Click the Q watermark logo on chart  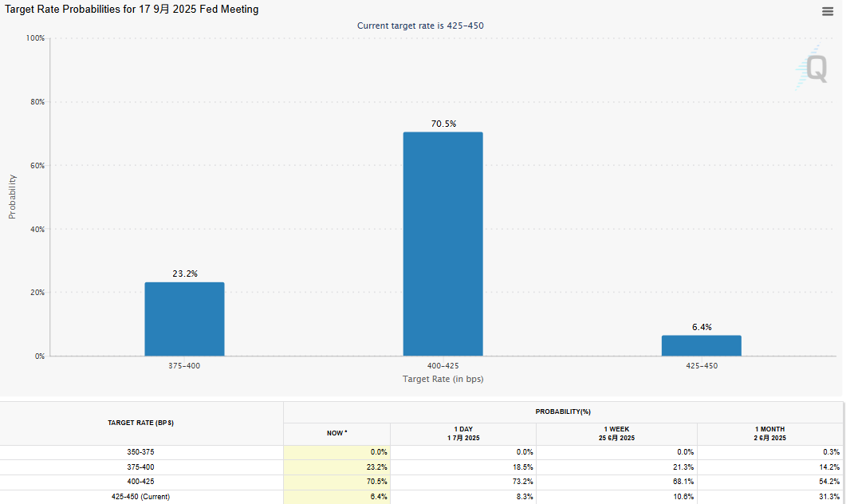click(813, 68)
